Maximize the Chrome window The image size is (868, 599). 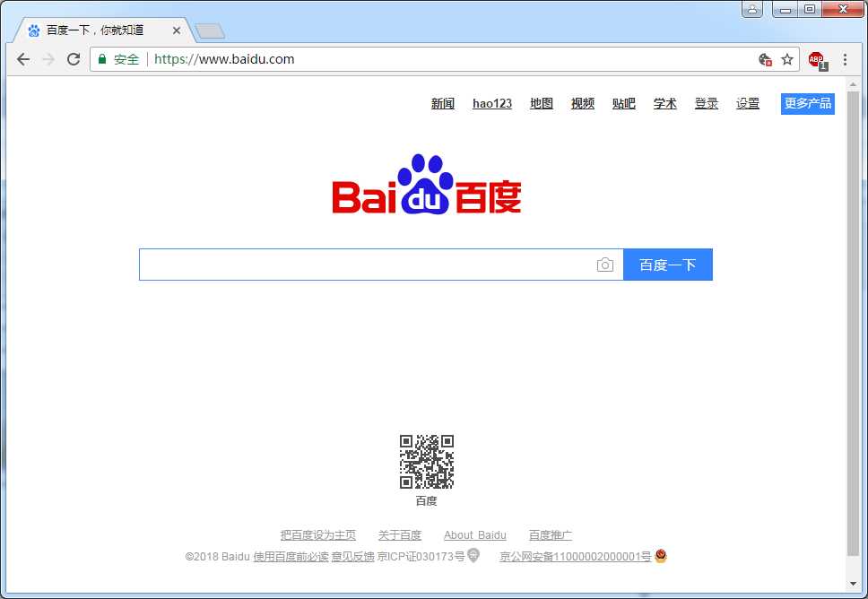pos(810,9)
